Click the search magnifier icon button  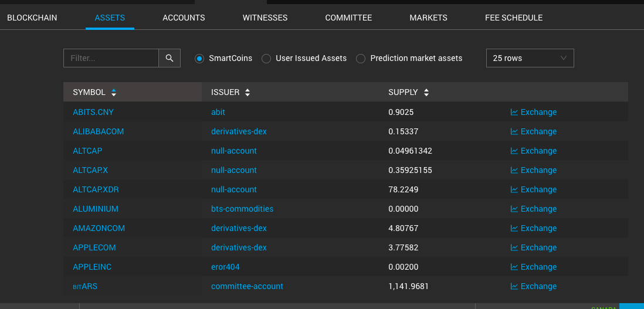[x=170, y=58]
